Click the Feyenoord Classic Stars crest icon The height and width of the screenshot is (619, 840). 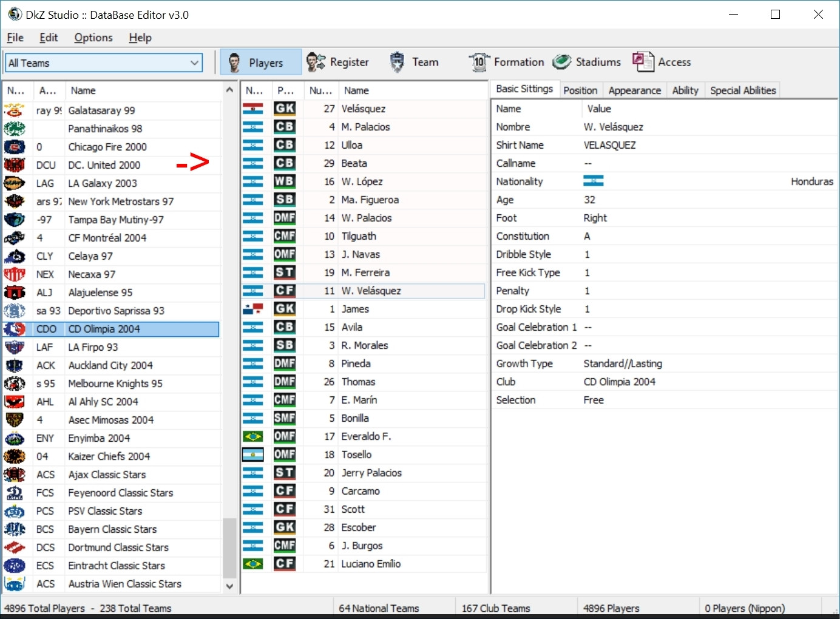15,493
